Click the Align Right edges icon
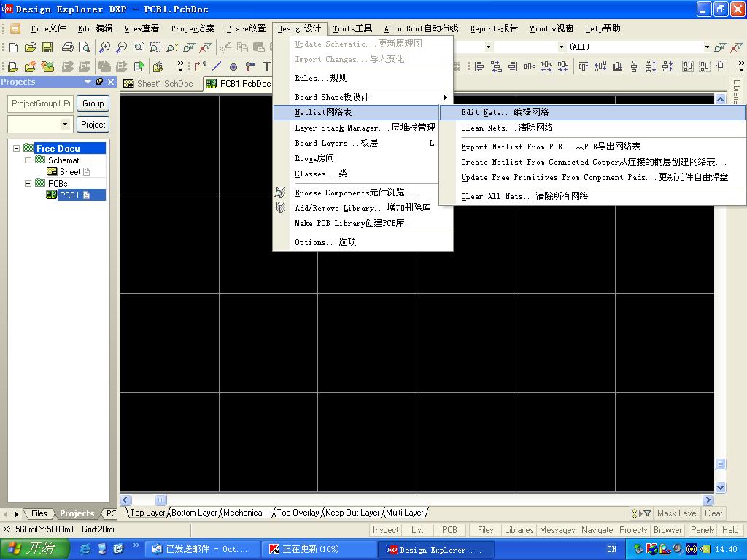The width and height of the screenshot is (747, 560). tap(513, 66)
